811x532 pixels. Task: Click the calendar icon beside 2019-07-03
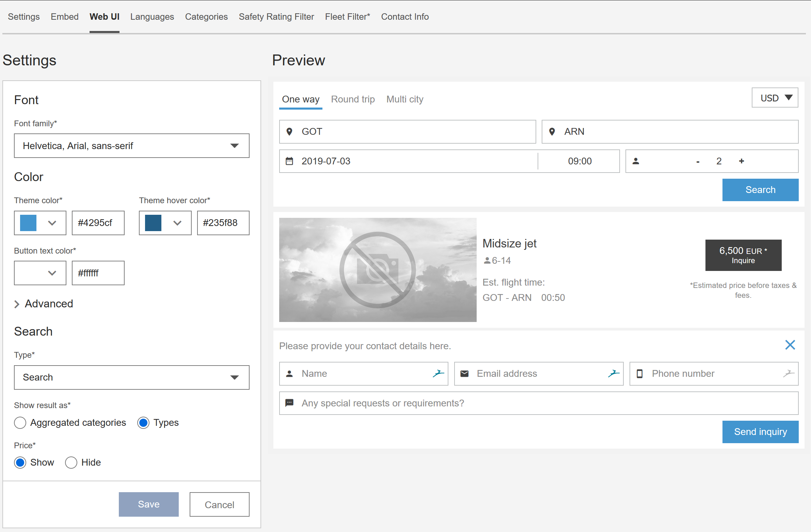pyautogui.click(x=289, y=161)
